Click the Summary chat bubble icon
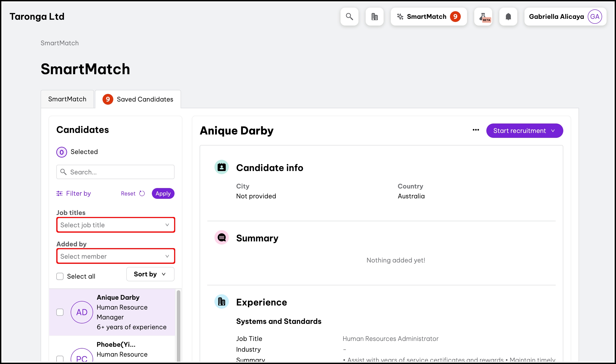The image size is (616, 364). pyautogui.click(x=222, y=238)
